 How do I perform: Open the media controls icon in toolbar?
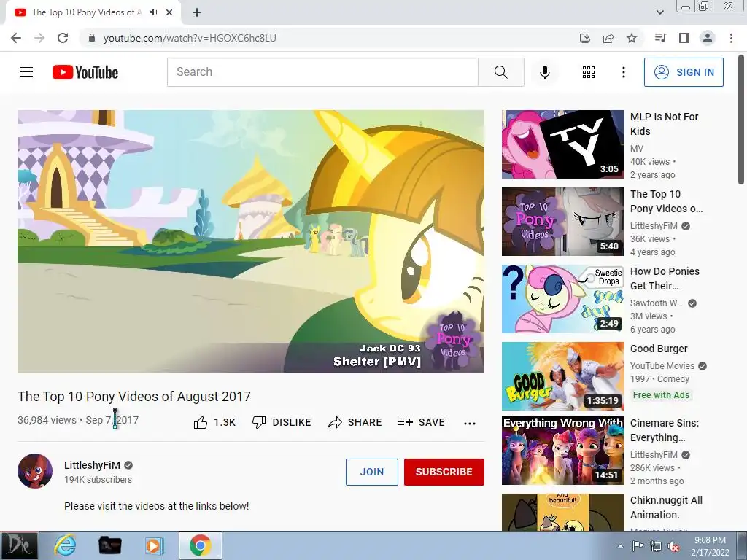(x=660, y=38)
